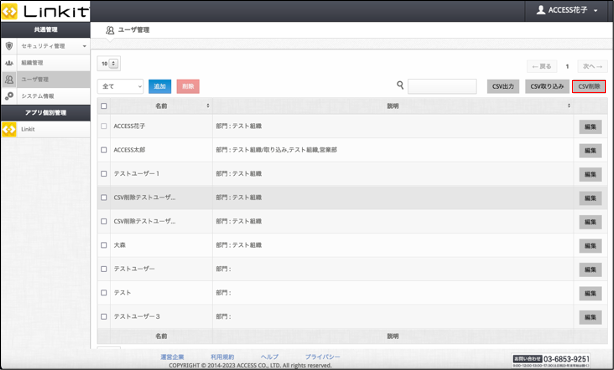Check the テスト row checkbox
This screenshot has height=370, width=614.
104,293
